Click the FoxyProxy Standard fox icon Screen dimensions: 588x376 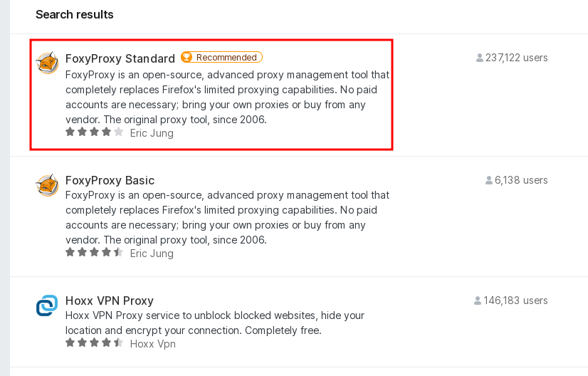tap(47, 63)
